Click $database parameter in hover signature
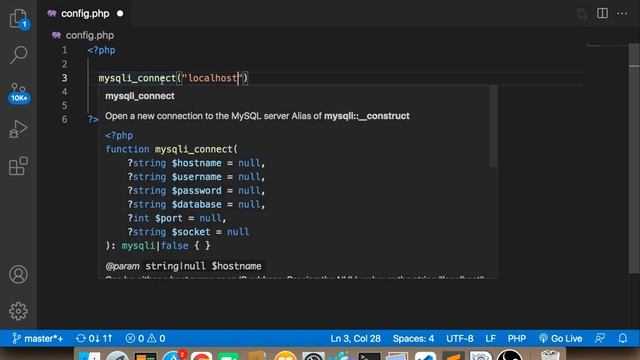 (196, 204)
